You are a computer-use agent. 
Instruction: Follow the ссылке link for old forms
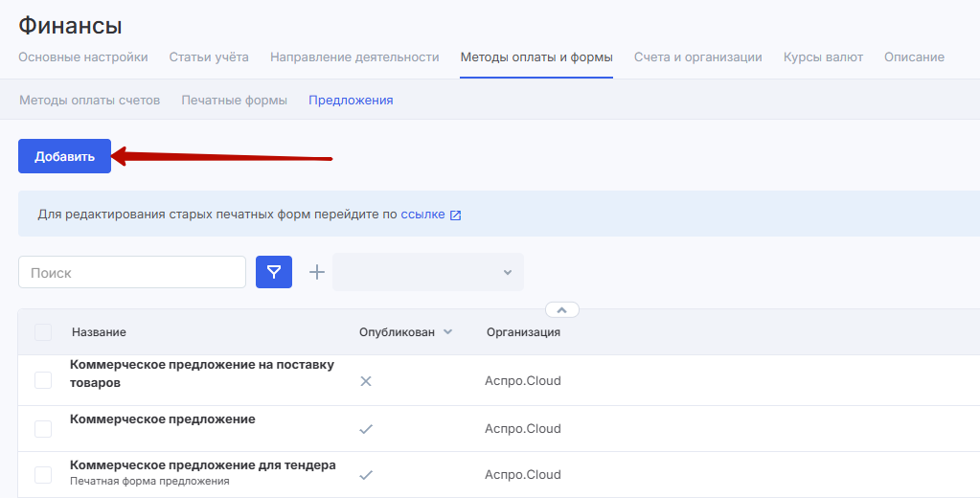tap(422, 215)
